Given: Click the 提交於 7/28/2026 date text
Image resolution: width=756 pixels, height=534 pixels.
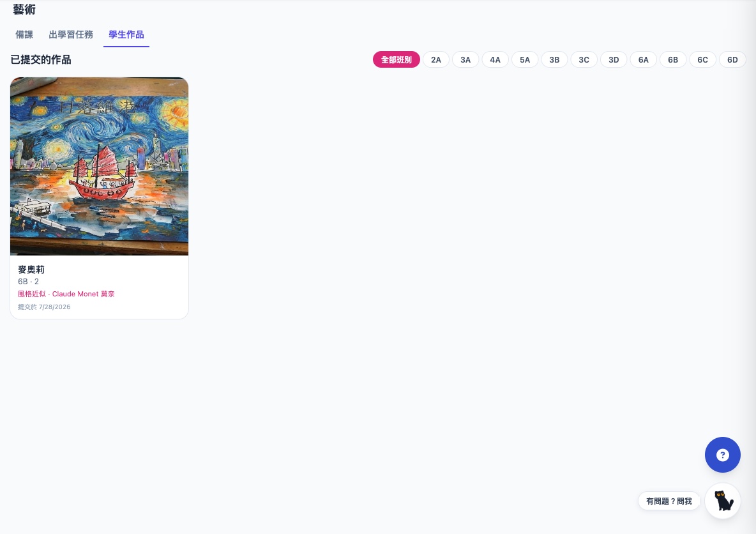Looking at the screenshot, I should pos(44,307).
